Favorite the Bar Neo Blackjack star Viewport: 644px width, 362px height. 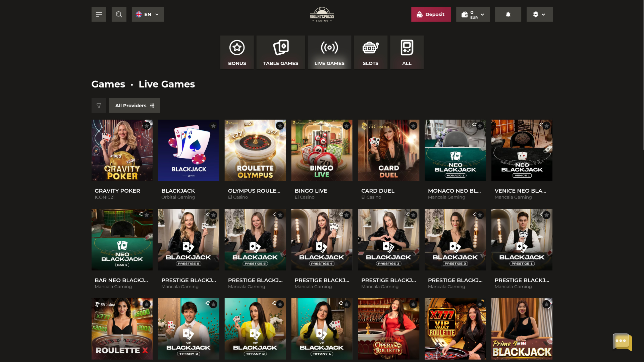pos(147,215)
